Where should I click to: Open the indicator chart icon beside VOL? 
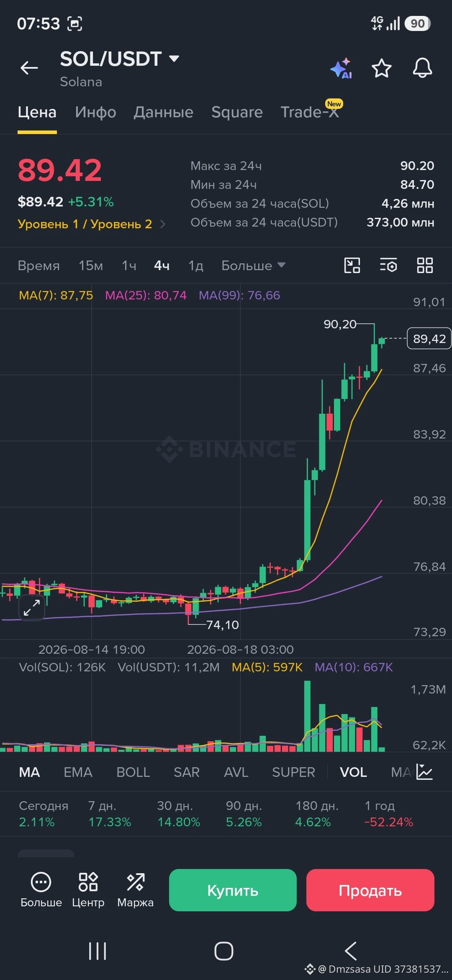[x=424, y=771]
